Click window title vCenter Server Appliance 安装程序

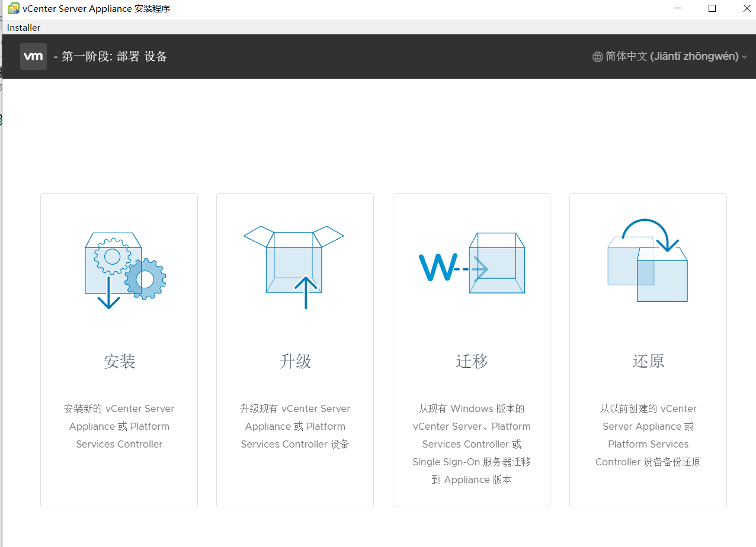tap(97, 9)
